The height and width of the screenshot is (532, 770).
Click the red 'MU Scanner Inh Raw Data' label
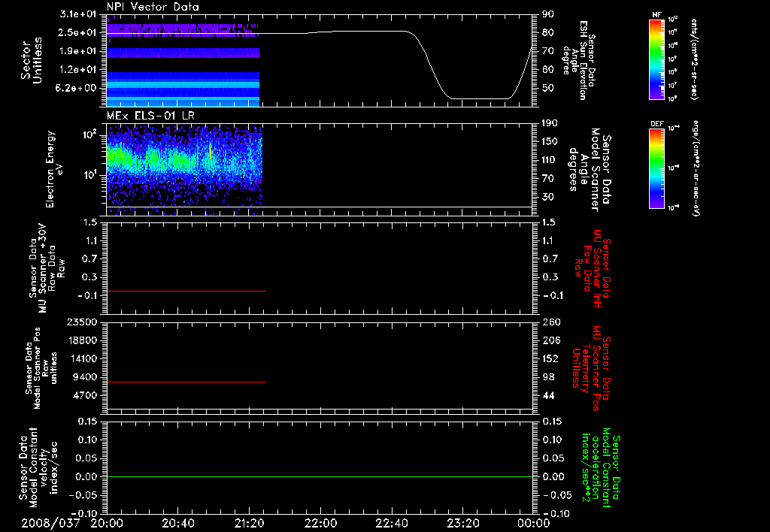[594, 268]
